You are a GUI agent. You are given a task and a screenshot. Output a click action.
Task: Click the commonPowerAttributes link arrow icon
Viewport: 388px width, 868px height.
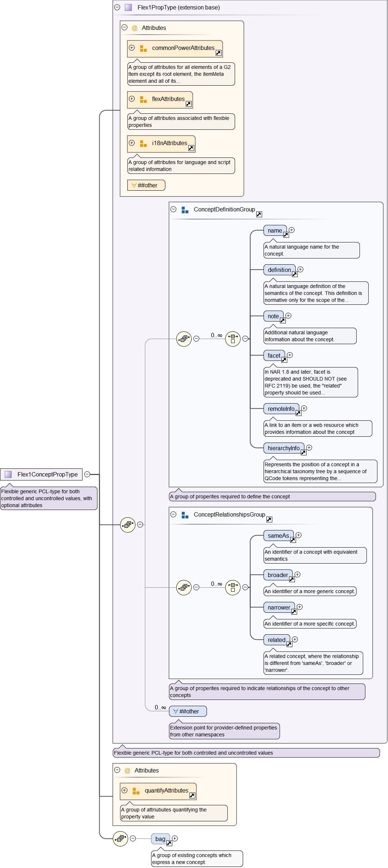(x=218, y=53)
